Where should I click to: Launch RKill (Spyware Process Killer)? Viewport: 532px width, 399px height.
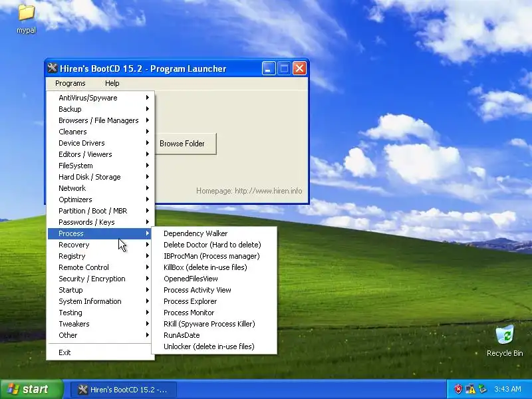(214, 324)
